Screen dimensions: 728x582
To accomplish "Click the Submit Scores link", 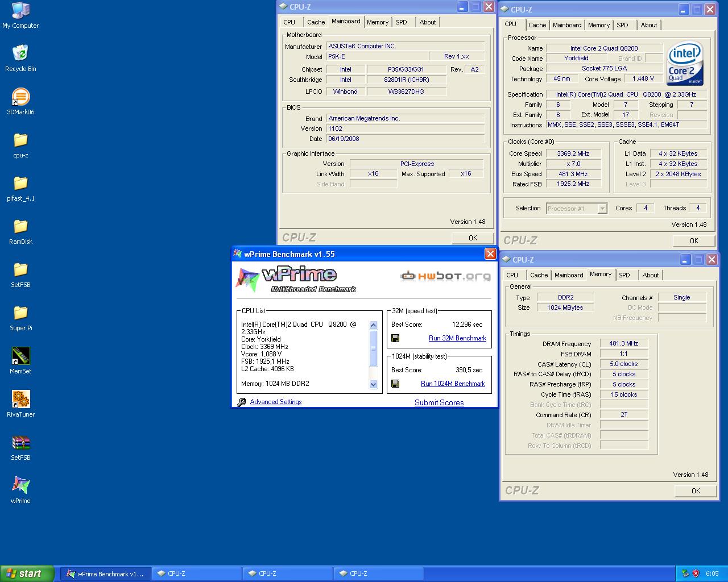I will tap(439, 402).
